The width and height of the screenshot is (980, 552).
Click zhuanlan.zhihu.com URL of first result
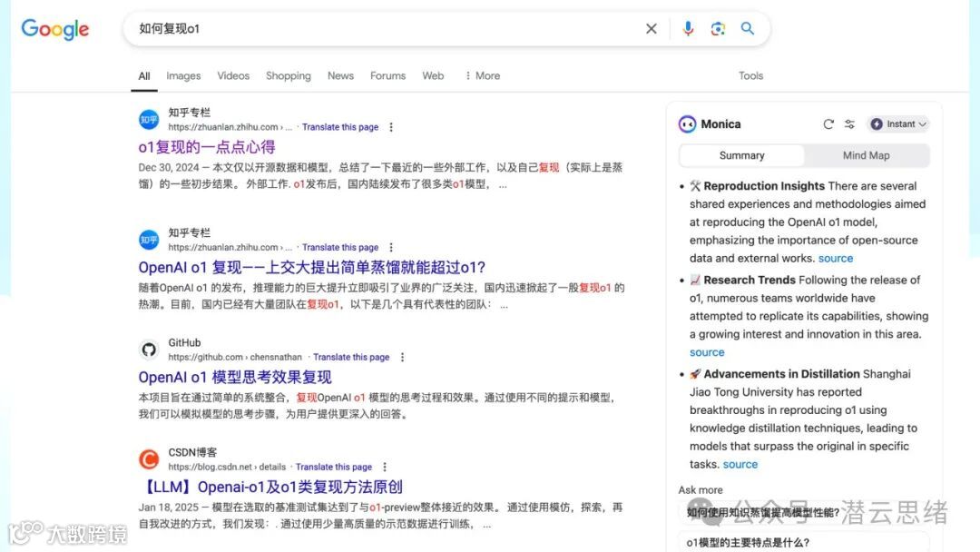coord(230,127)
